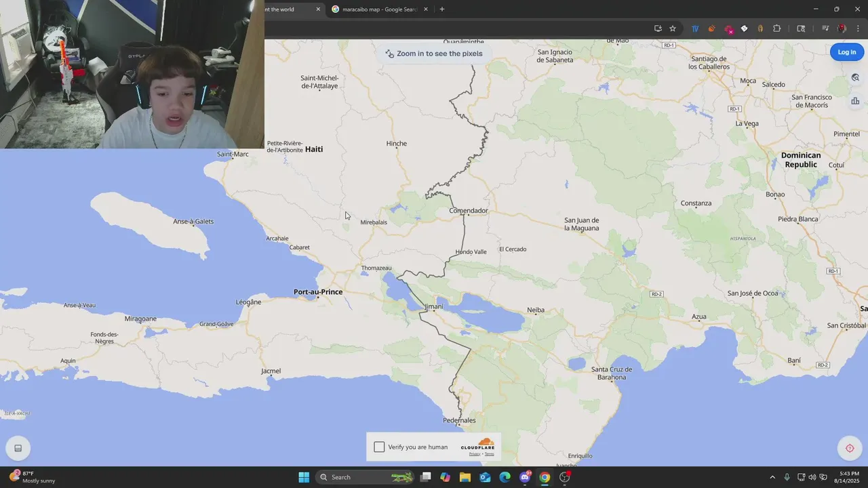This screenshot has height=488, width=868.
Task: Expand the hidden system tray icons chevron
Action: click(x=772, y=477)
